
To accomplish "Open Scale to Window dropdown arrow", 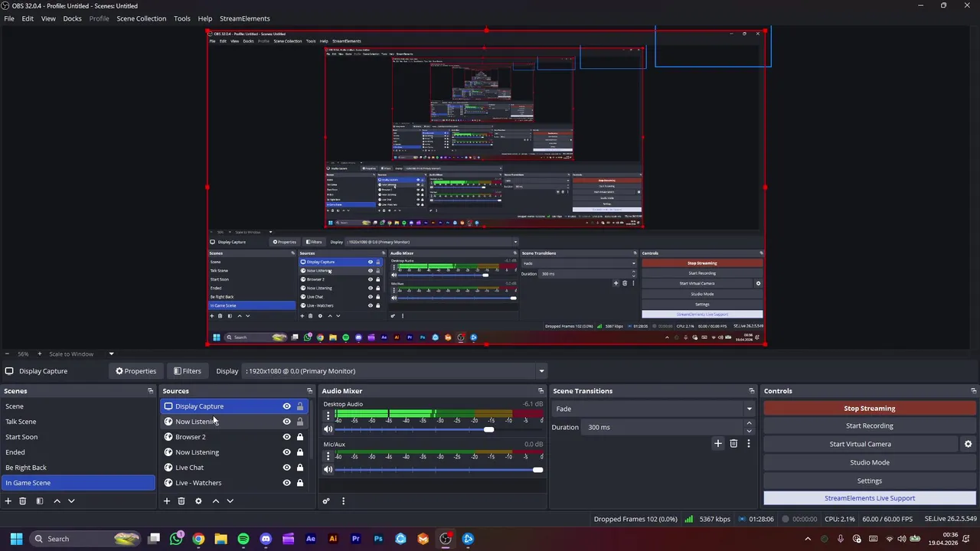I will (111, 354).
